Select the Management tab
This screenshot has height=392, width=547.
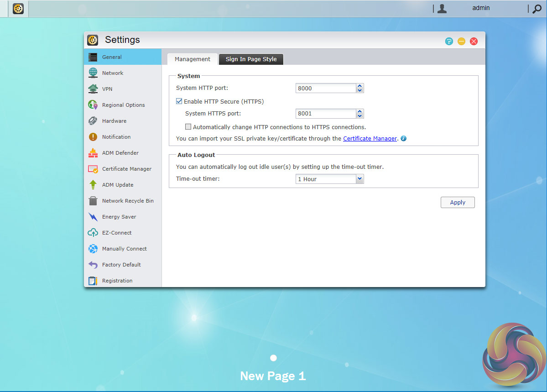tap(193, 59)
